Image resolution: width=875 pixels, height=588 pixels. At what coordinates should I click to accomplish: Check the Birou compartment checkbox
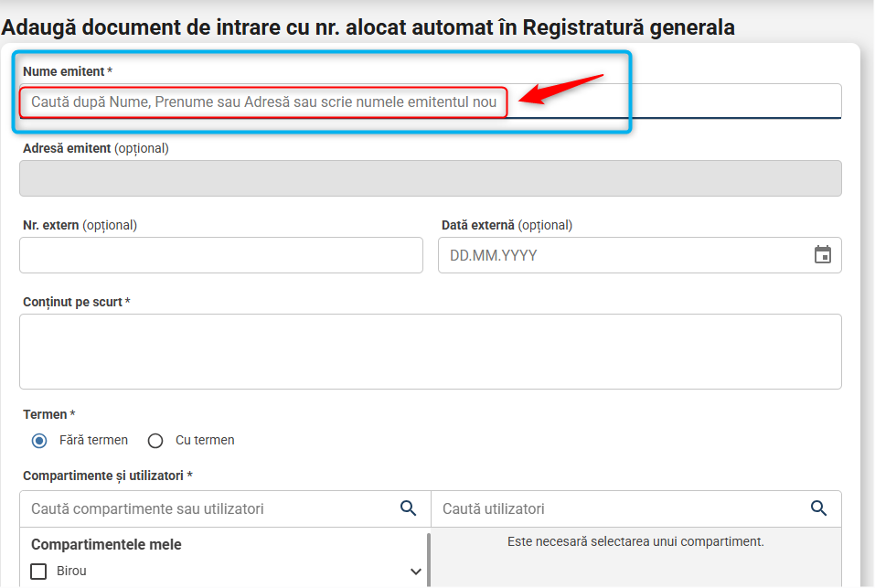(x=38, y=572)
